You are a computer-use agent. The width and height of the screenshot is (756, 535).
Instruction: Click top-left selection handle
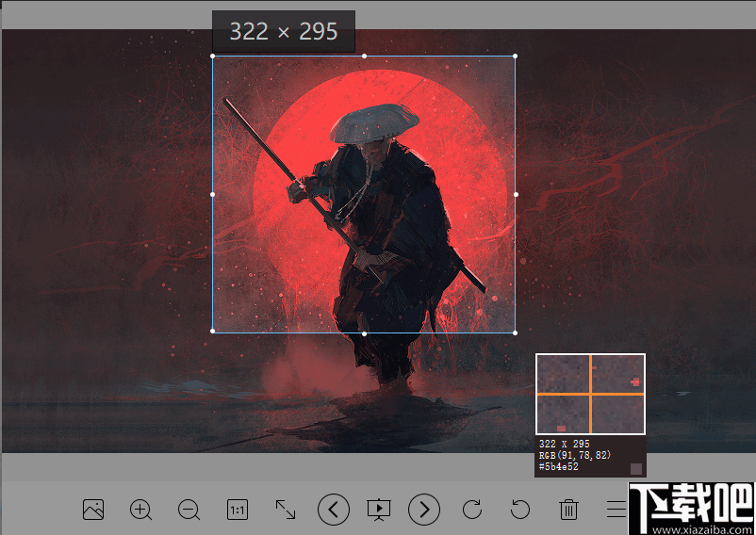click(213, 56)
